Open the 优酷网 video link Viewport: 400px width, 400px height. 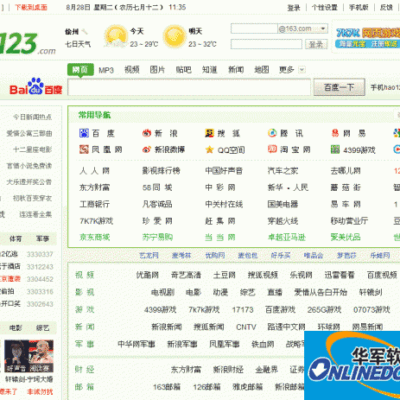[147, 275]
